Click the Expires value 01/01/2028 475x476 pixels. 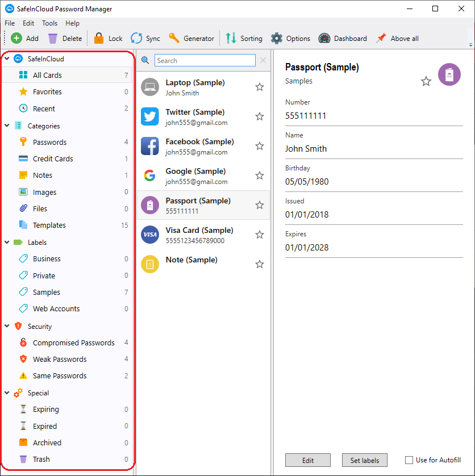(x=307, y=248)
